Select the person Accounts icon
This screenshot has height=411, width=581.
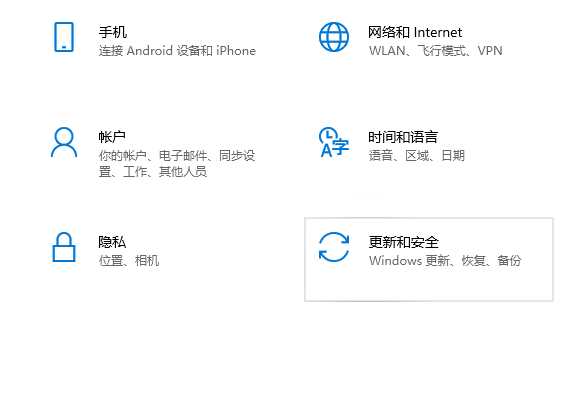coord(64,142)
